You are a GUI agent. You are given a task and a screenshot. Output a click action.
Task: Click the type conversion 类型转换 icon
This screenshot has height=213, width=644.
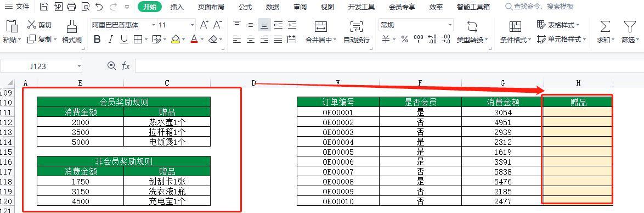(x=472, y=26)
